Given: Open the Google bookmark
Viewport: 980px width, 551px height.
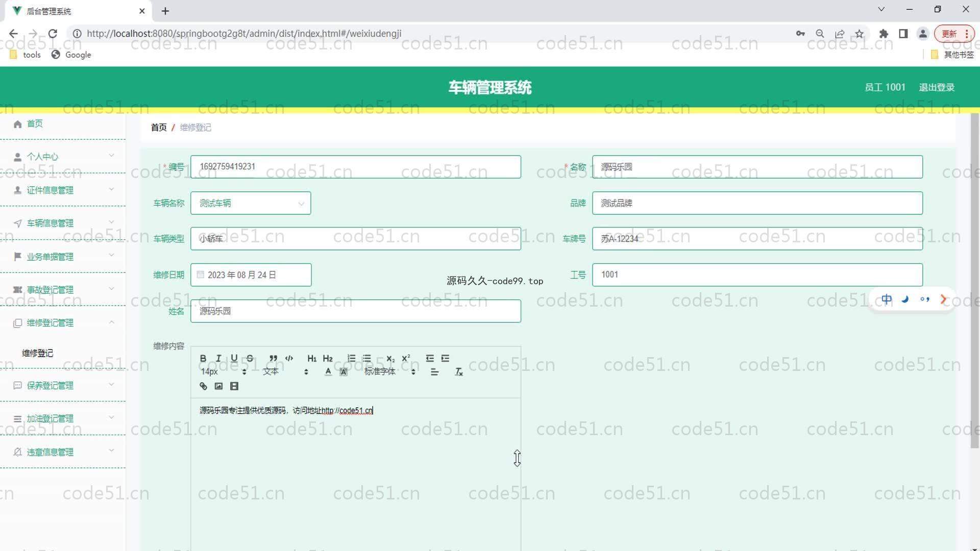Looking at the screenshot, I should [71, 55].
